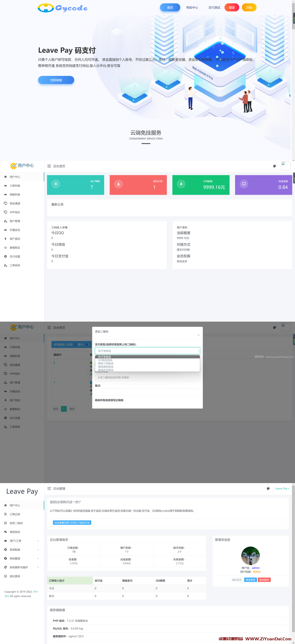Click the 备注 input field in the dialog
Screen dimensions: 295x644
tap(147, 392)
